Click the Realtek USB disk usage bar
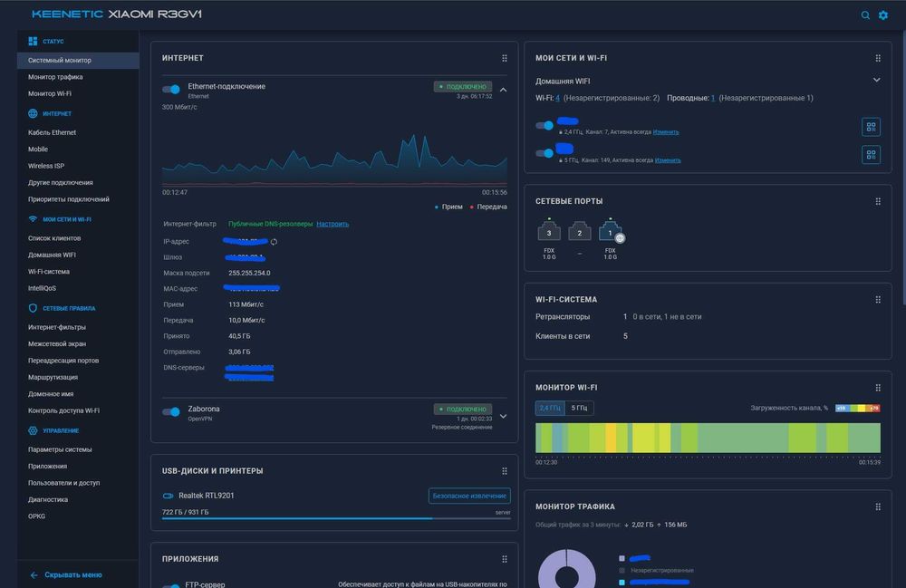This screenshot has width=906, height=588. click(x=336, y=518)
